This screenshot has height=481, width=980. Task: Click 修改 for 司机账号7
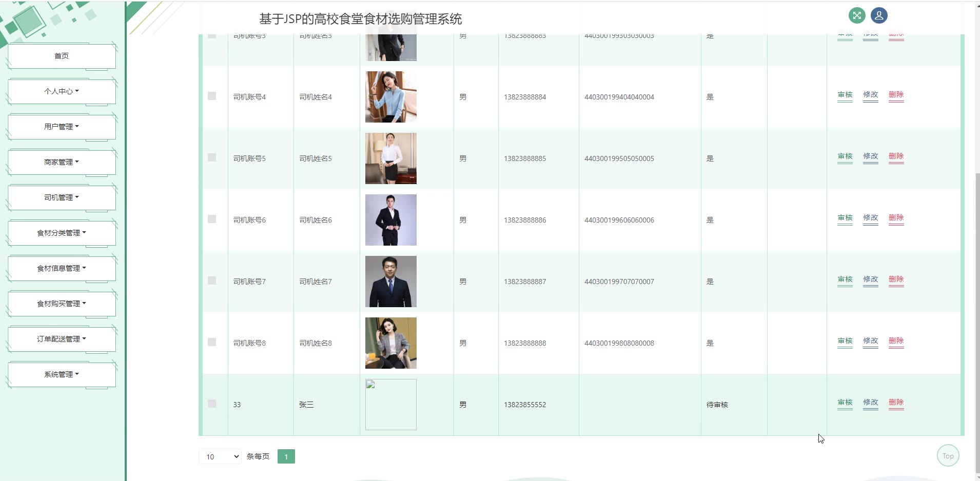(x=871, y=279)
